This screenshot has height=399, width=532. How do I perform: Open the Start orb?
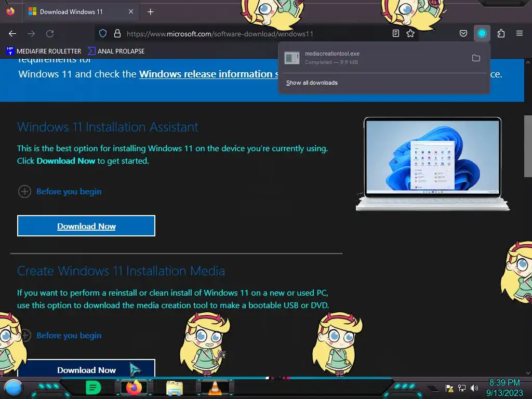coord(14,388)
